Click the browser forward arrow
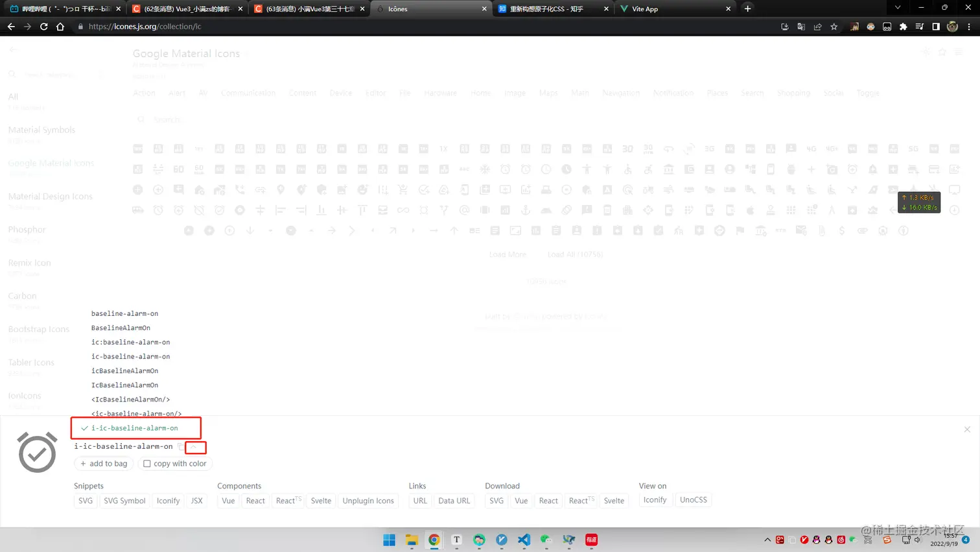980x552 pixels. point(27,27)
